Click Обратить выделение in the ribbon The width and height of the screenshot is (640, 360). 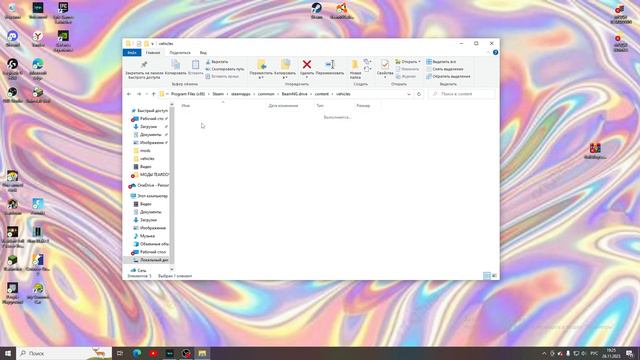coord(448,76)
